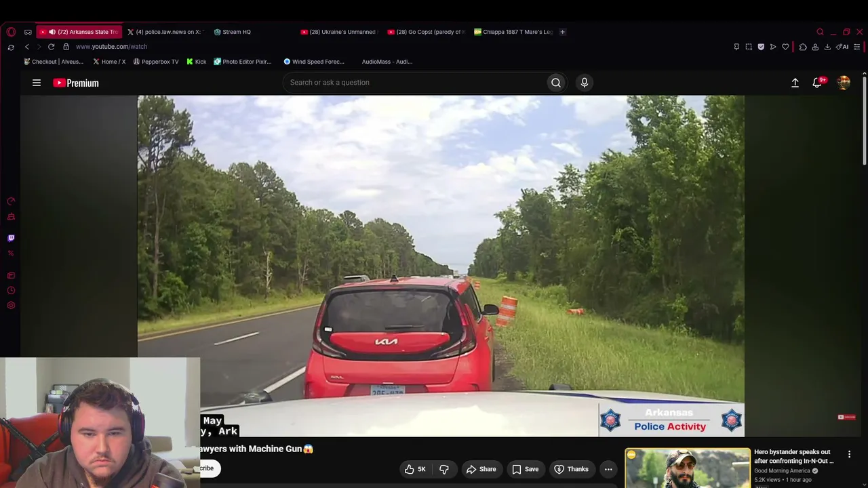868x488 pixels.
Task: Open the Opera menu logo
Action: [x=11, y=32]
